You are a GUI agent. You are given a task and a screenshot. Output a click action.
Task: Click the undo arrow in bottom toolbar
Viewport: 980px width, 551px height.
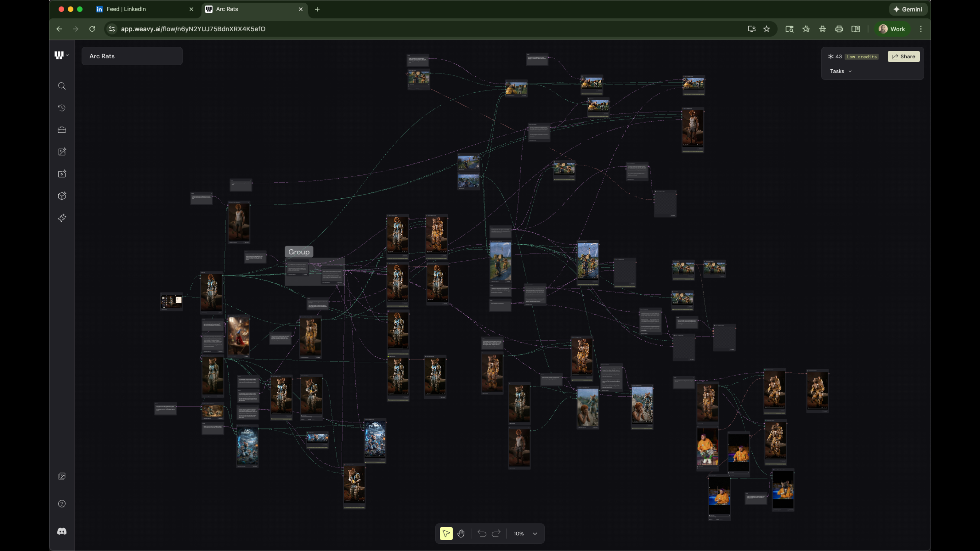point(482,533)
